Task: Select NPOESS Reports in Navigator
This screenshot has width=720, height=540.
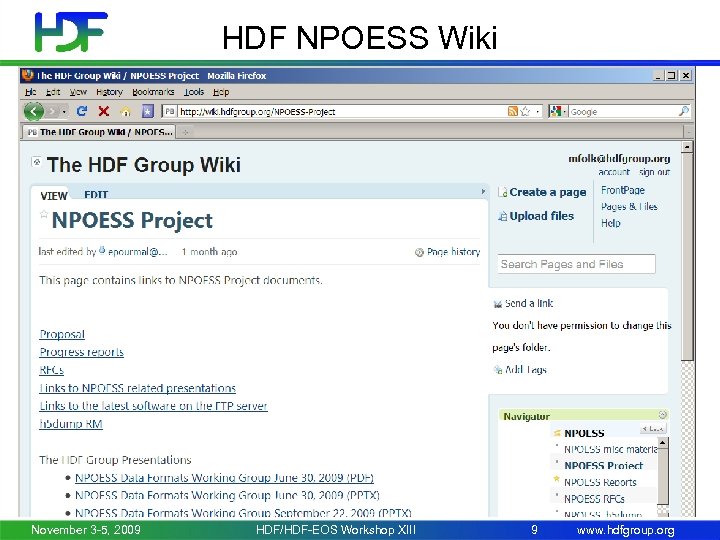Action: click(600, 482)
